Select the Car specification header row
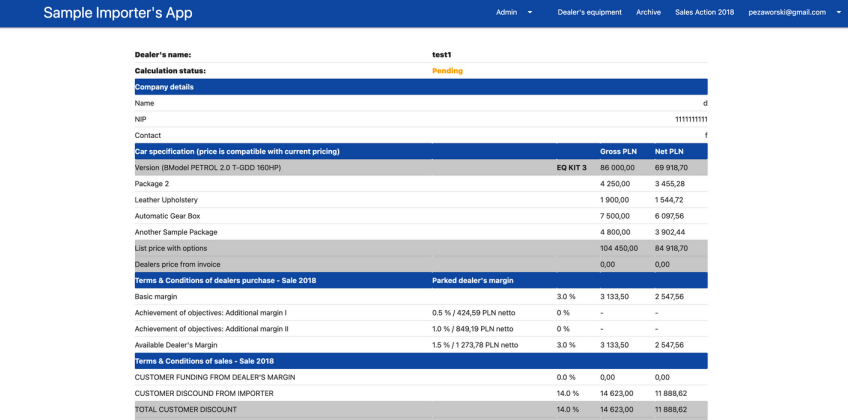The height and width of the screenshot is (420, 848). [237, 152]
